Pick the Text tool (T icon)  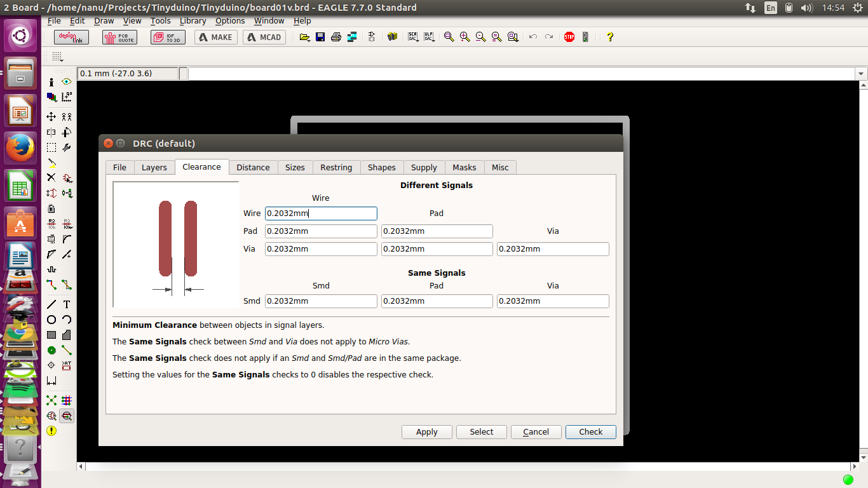[67, 304]
